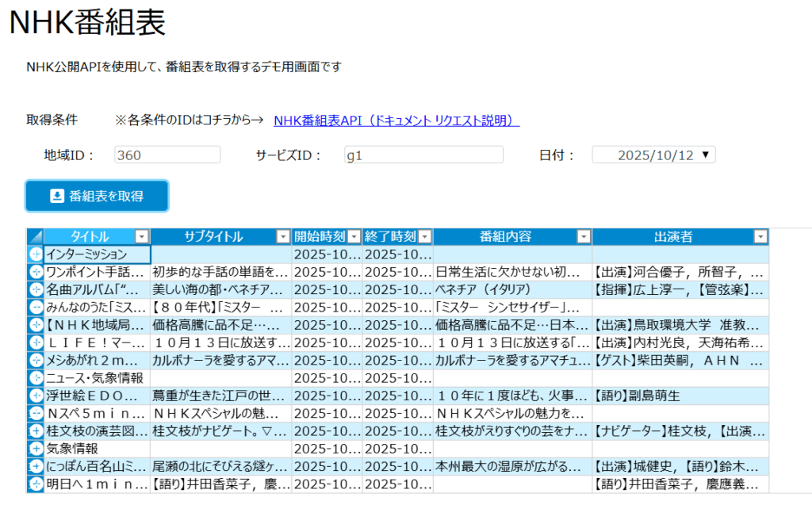Open the 日付 date picker dropdown

click(705, 155)
